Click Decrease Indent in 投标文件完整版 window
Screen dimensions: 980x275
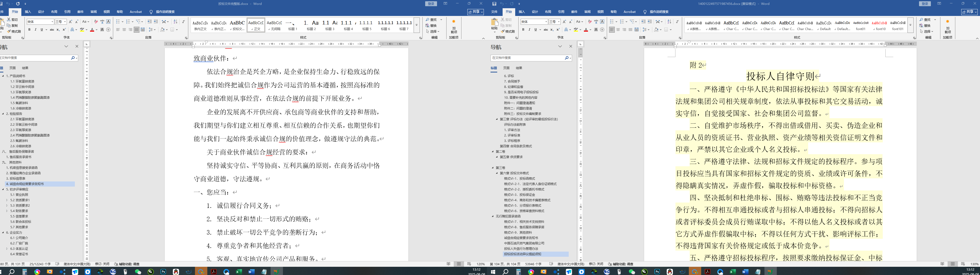(x=149, y=22)
